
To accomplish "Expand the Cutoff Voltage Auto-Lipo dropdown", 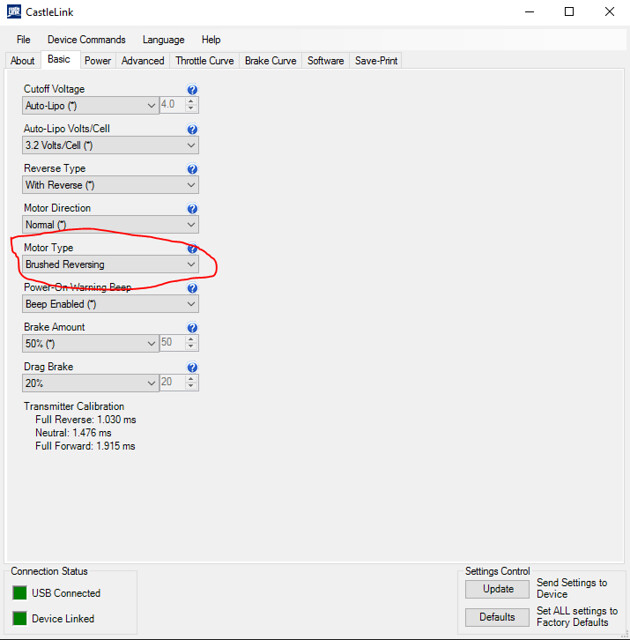I will point(91,105).
